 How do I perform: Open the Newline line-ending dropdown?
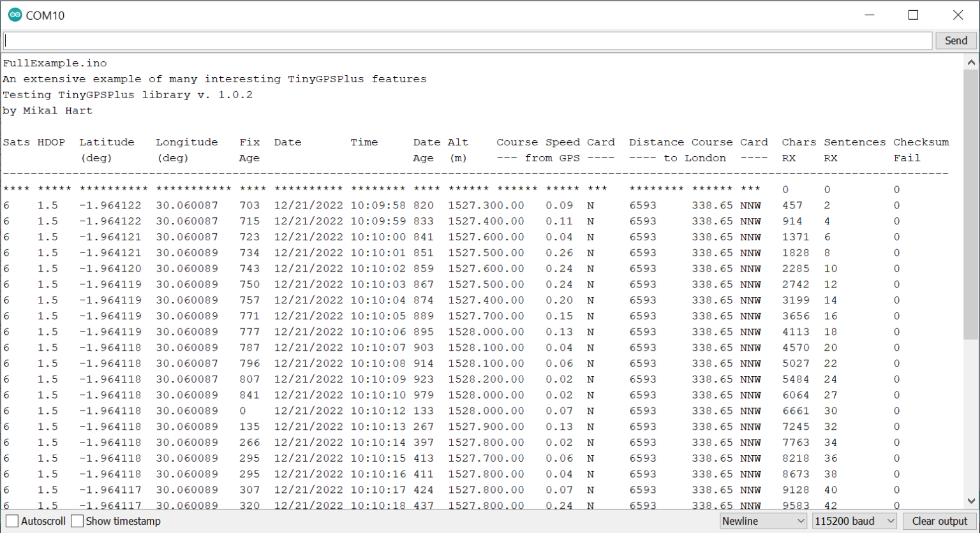pyautogui.click(x=763, y=521)
